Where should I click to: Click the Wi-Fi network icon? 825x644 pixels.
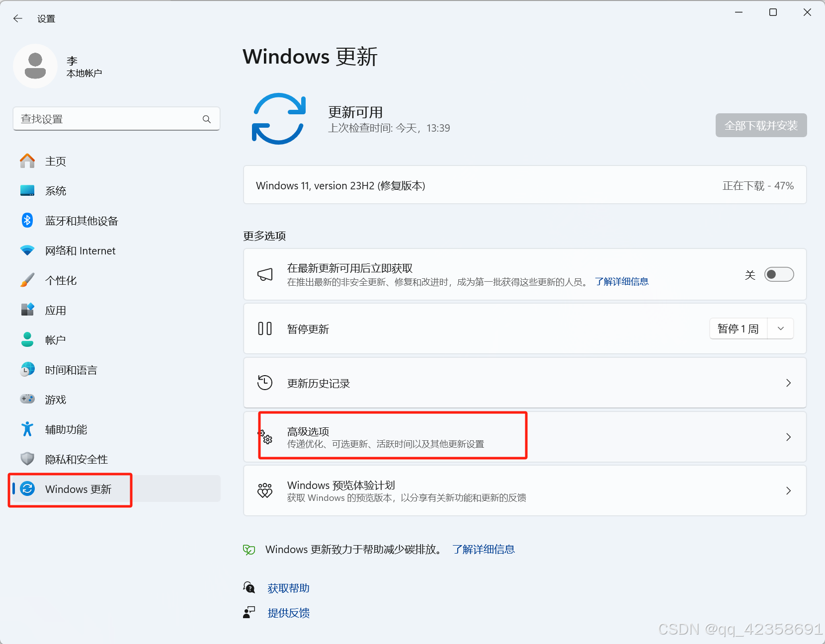pos(27,250)
